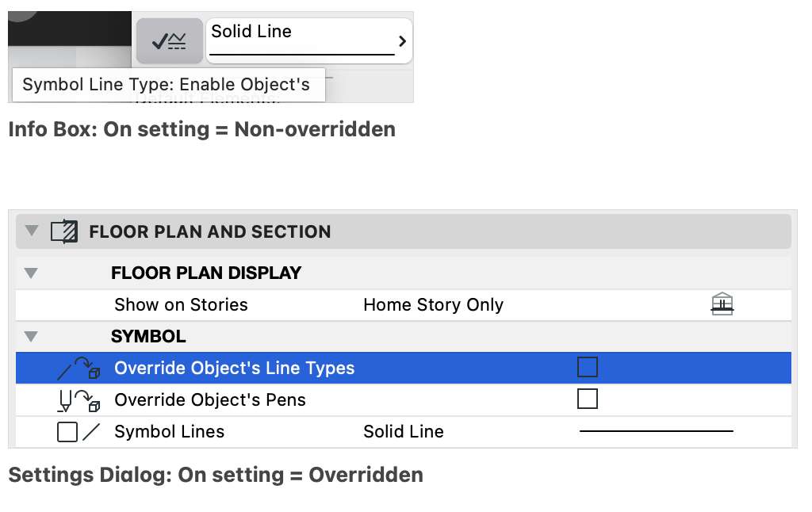Collapse the Floor Plan Display group
812x512 pixels.
coord(31,273)
